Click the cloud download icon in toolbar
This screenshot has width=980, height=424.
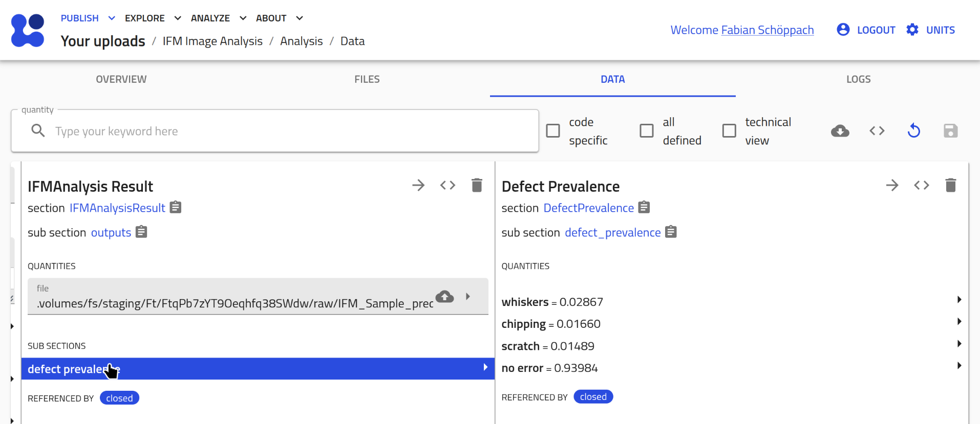pyautogui.click(x=840, y=131)
